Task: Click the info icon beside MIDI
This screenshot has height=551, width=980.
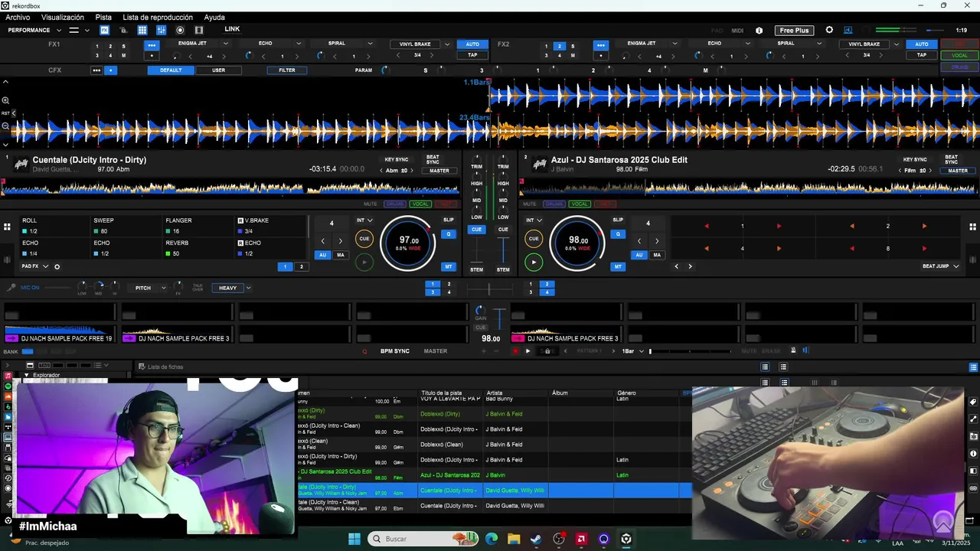Action: (x=759, y=31)
